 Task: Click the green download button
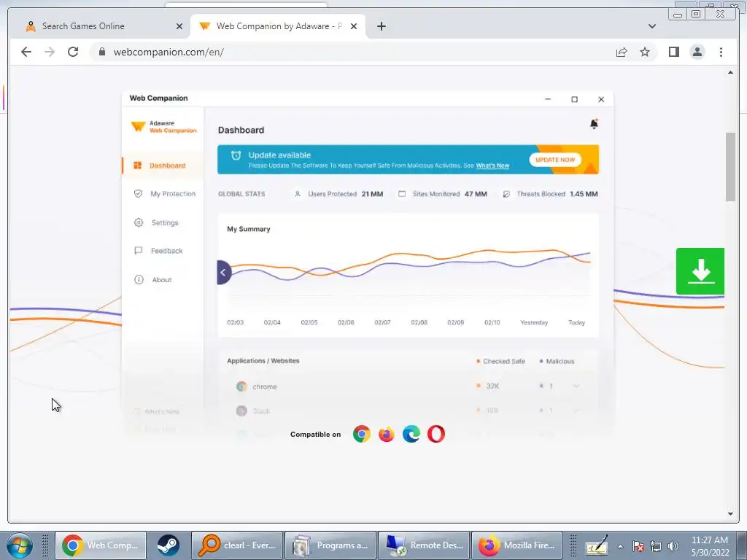point(700,271)
